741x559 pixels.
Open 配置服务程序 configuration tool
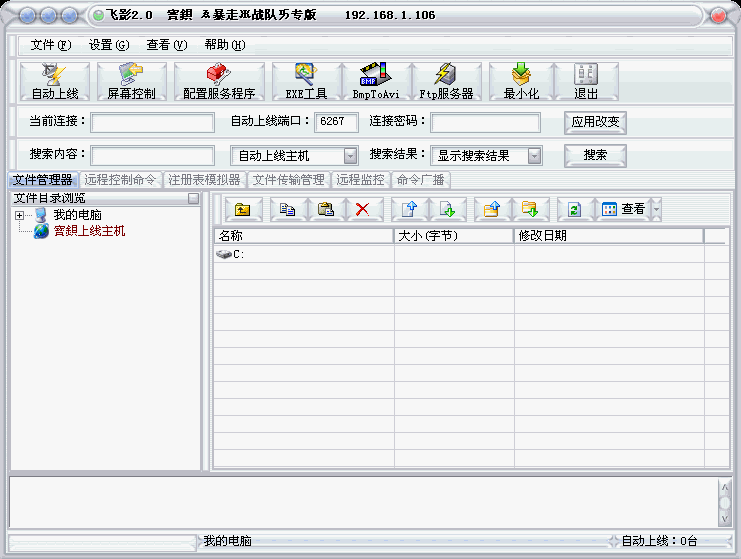click(x=219, y=81)
